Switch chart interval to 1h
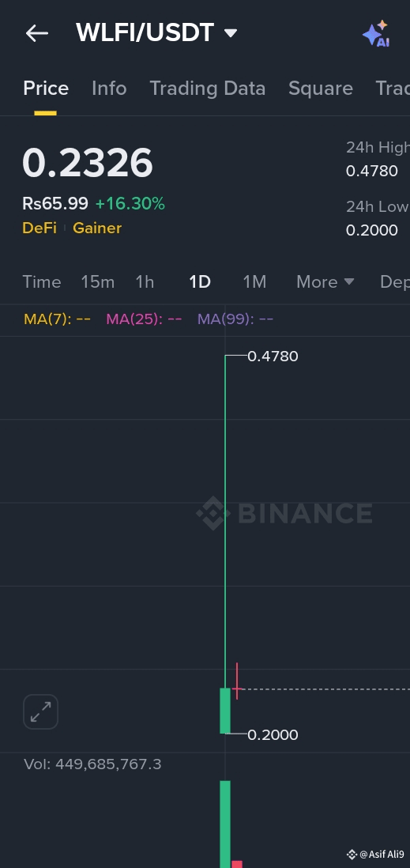Viewport: 410px width, 868px height. [145, 281]
